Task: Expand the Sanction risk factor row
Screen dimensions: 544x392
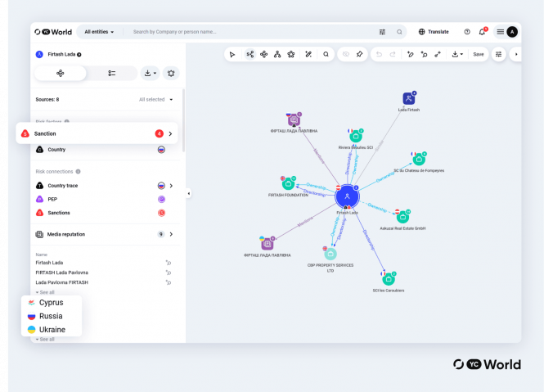Action: 170,133
